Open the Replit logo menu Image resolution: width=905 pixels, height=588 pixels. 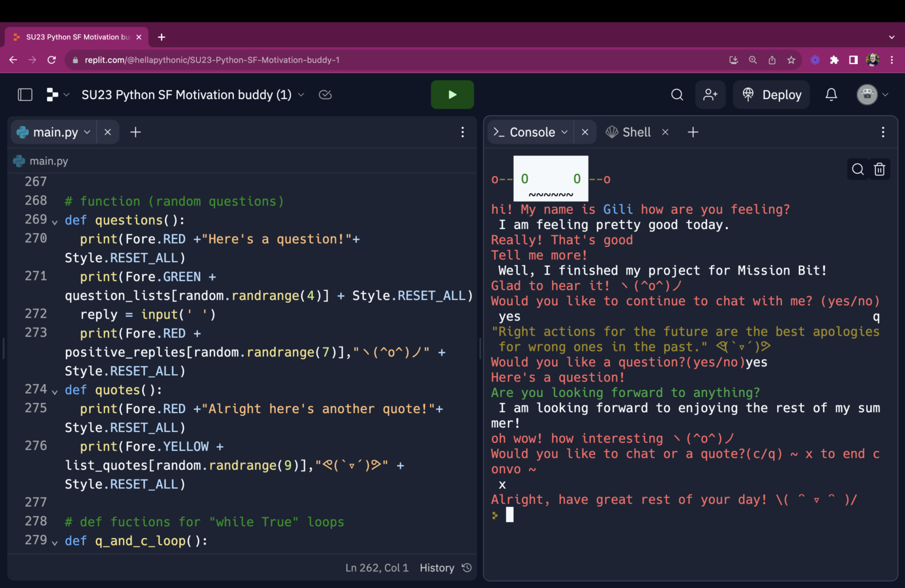[52, 95]
